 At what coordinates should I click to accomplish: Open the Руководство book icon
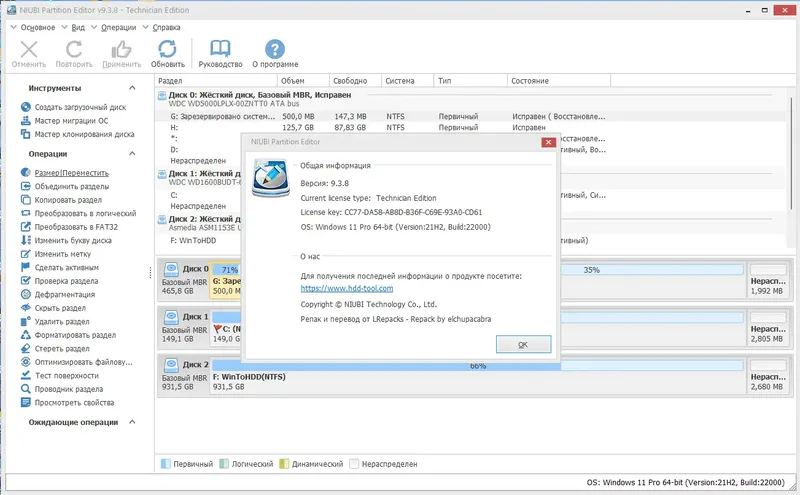[220, 50]
